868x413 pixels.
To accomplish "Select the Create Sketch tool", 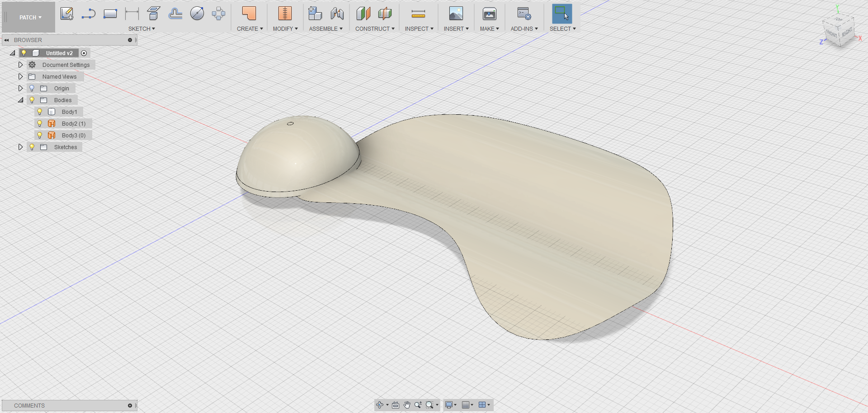I will click(x=67, y=13).
